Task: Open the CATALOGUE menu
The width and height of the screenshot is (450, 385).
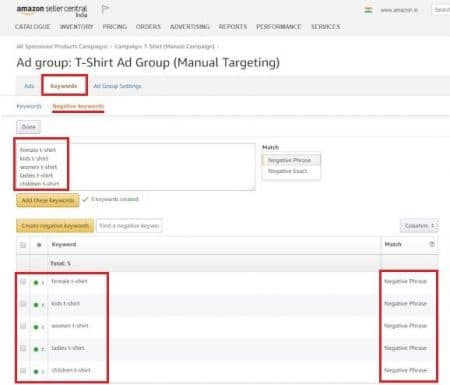Action: click(32, 27)
